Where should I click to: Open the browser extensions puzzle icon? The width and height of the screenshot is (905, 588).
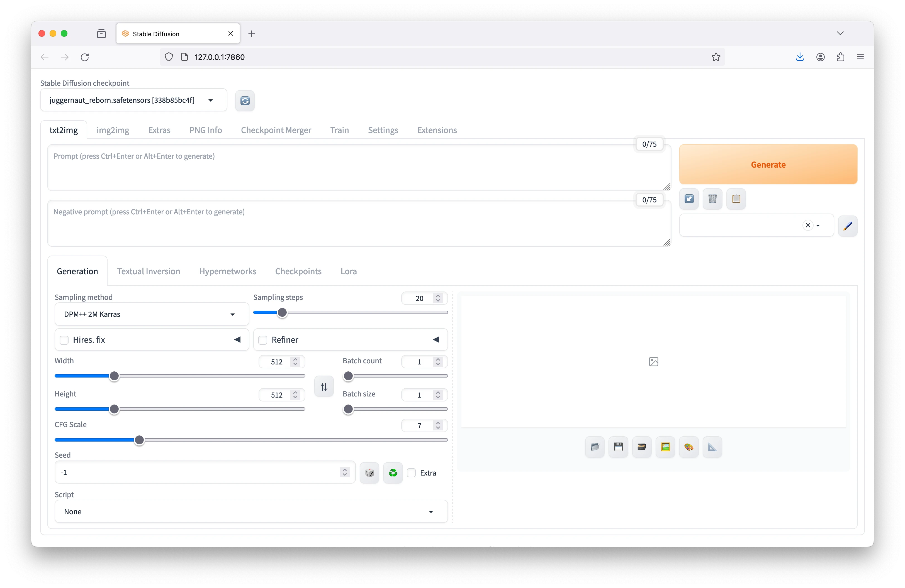(840, 57)
